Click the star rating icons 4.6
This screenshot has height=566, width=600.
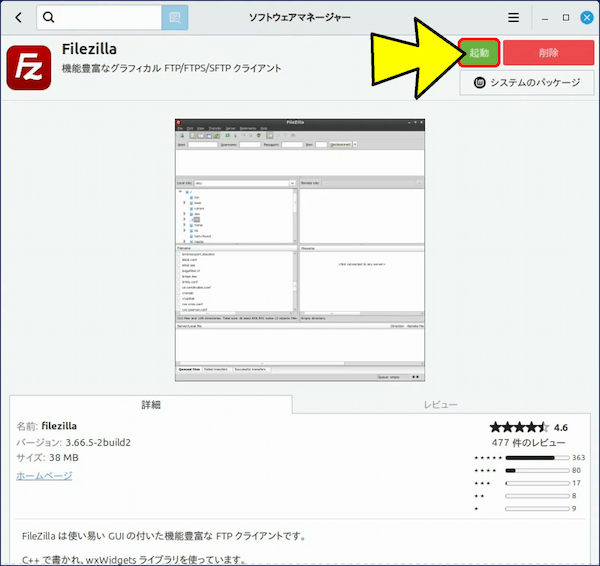[x=519, y=427]
